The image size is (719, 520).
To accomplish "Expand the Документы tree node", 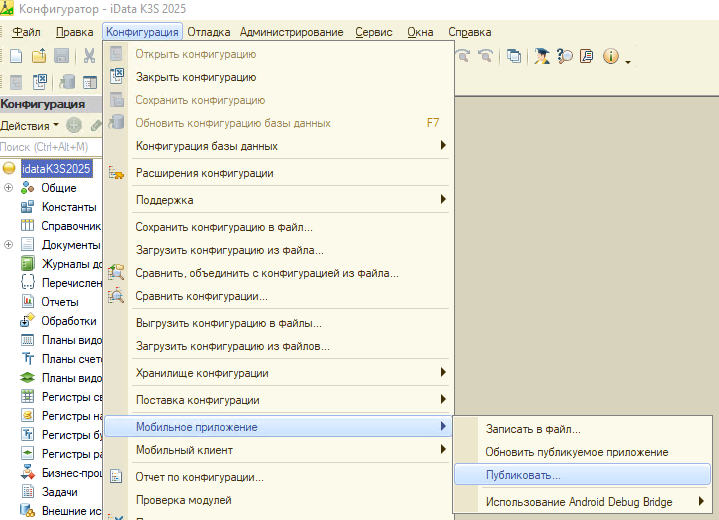I will click(x=8, y=245).
